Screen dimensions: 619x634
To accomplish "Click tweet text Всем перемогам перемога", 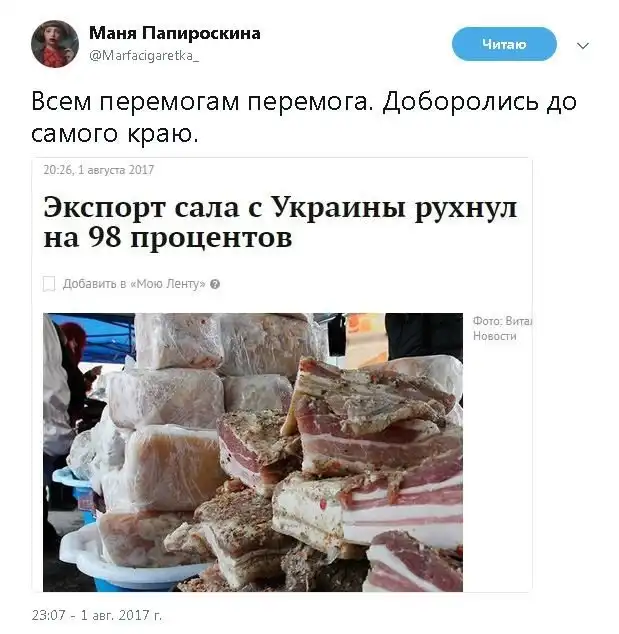I will (203, 101).
